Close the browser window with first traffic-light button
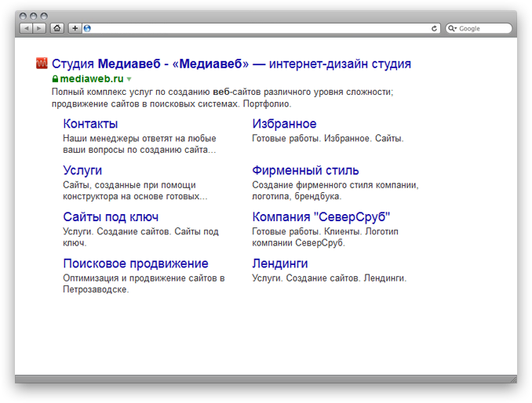This screenshot has width=532, height=403. [23, 16]
